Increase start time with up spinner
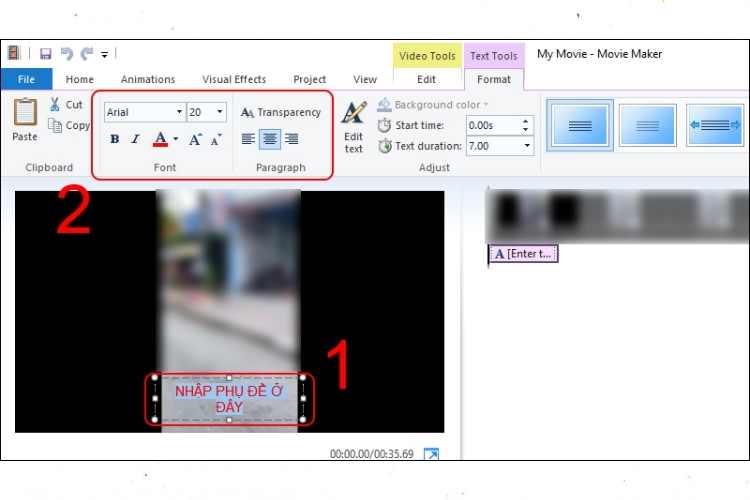The image size is (750, 500). click(526, 121)
